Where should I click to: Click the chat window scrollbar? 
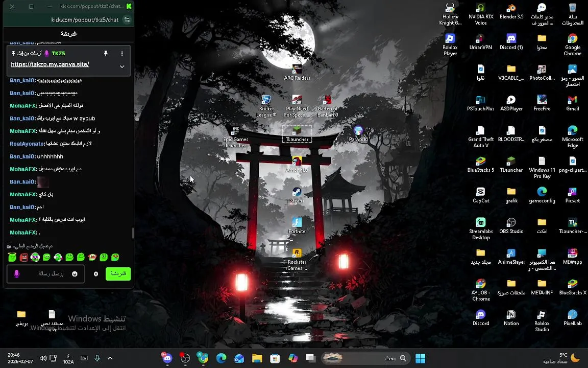tap(133, 233)
